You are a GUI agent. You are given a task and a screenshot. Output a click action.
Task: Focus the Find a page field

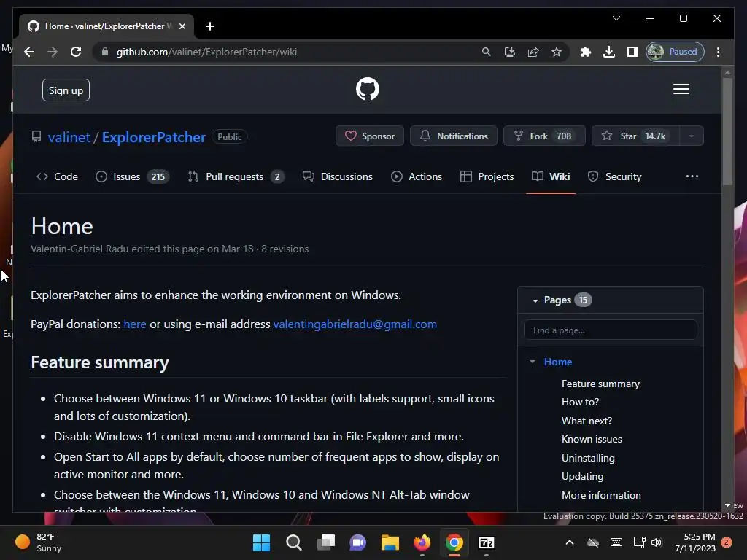click(x=611, y=330)
